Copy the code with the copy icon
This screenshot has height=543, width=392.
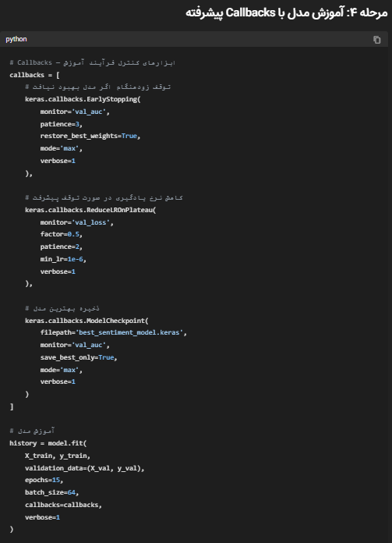[x=376, y=40]
